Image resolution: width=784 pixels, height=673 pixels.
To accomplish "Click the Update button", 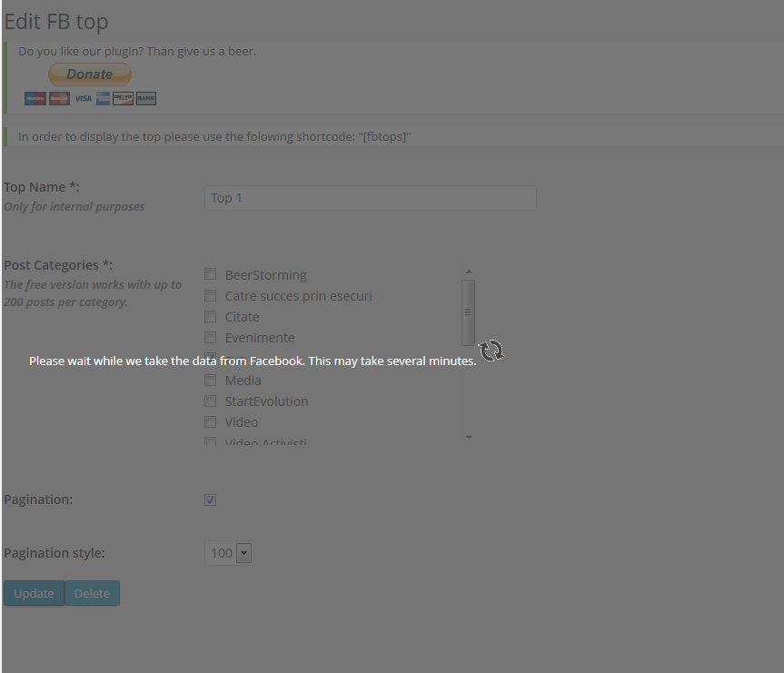I will 34,593.
